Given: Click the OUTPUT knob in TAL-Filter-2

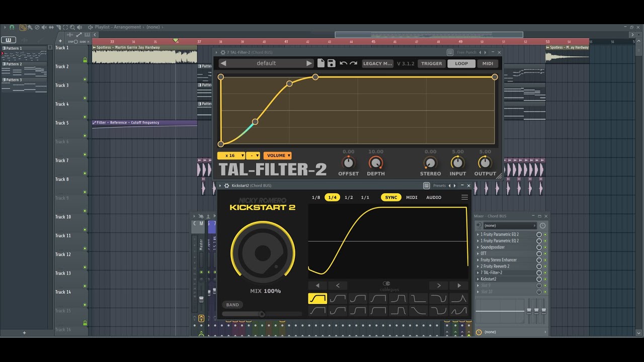Looking at the screenshot, I should pos(485,163).
